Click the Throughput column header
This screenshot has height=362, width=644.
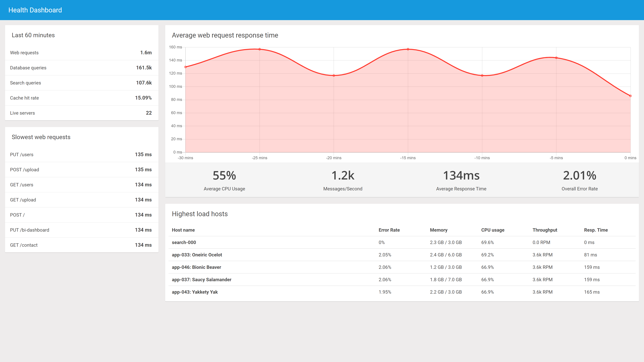point(545,230)
